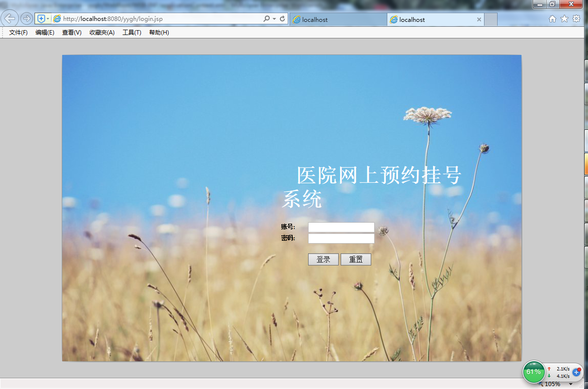Go to Home via house icon

(552, 18)
